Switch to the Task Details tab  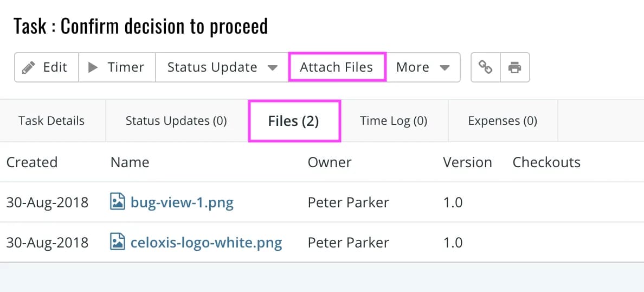51,121
